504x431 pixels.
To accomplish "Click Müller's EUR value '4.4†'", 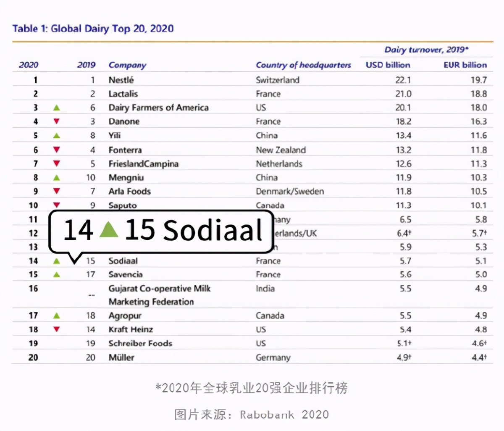I will pyautogui.click(x=479, y=357).
